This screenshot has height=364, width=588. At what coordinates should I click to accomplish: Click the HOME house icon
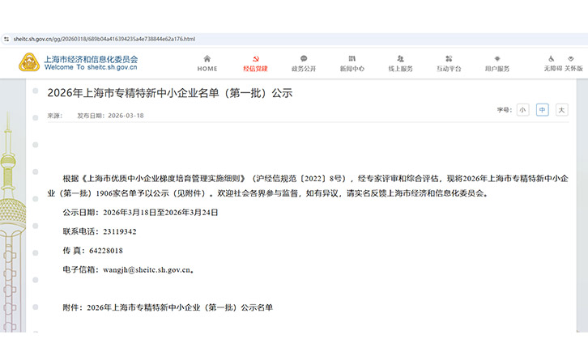207,58
